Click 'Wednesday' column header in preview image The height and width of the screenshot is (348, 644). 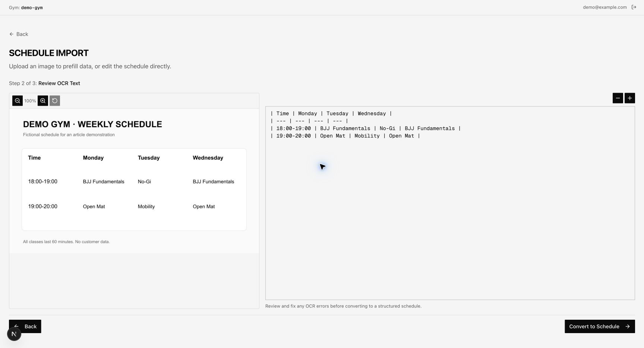(x=208, y=158)
